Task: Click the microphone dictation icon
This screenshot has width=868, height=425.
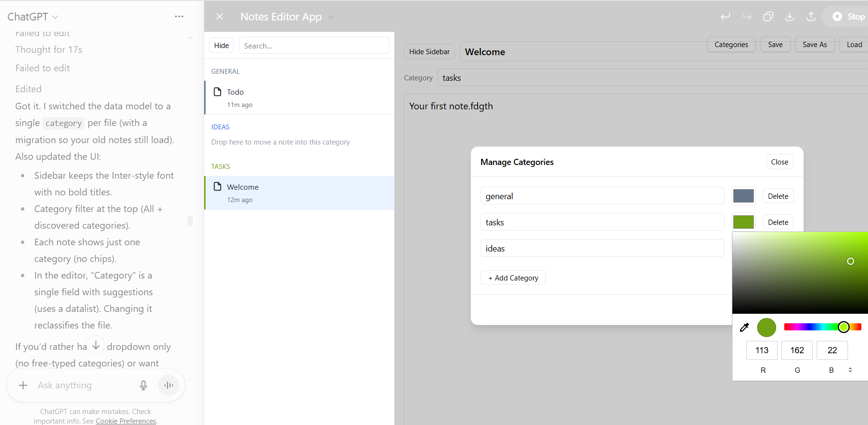Action: (x=143, y=385)
